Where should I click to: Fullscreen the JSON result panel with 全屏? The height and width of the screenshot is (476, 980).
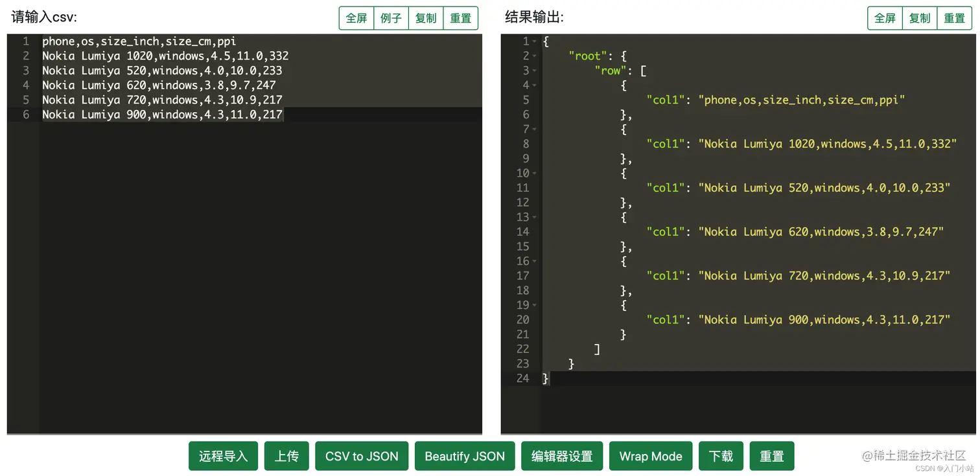point(885,18)
